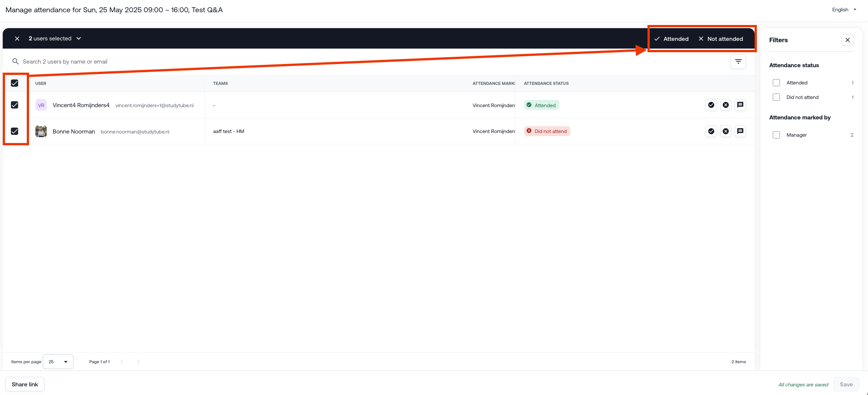Go to previous page arrow
Image resolution: width=868 pixels, height=395 pixels.
coord(122,362)
